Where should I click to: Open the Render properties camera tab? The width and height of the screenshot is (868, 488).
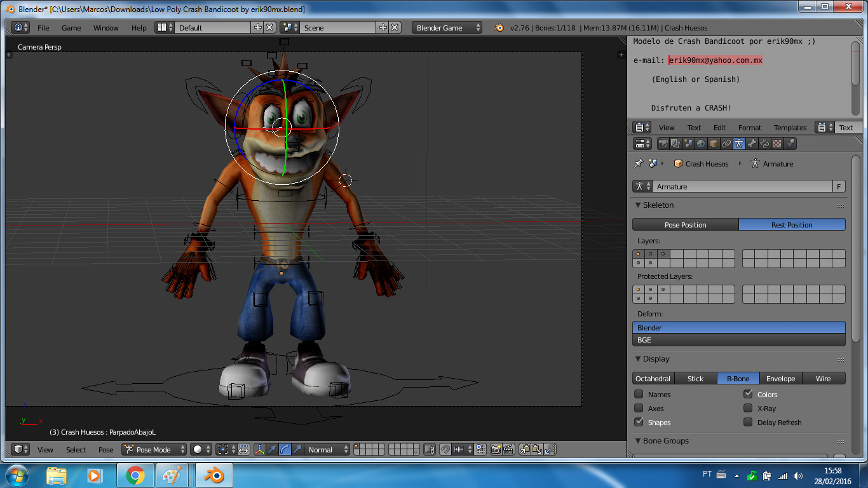click(x=663, y=144)
